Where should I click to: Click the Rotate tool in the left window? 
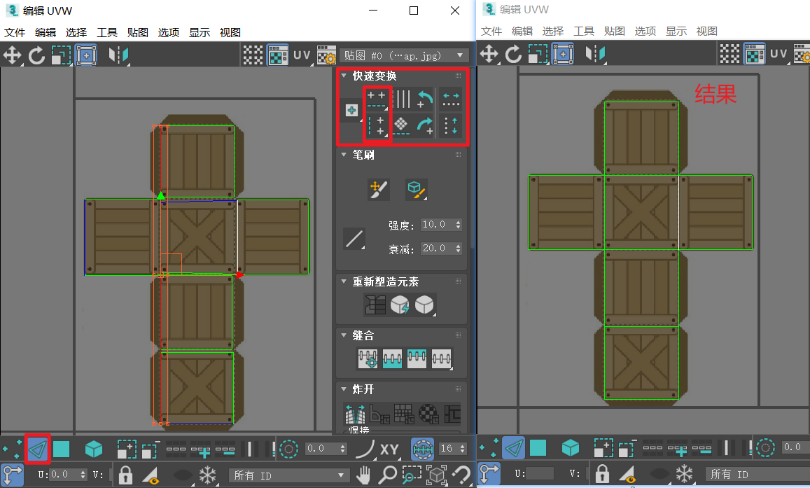(x=37, y=55)
